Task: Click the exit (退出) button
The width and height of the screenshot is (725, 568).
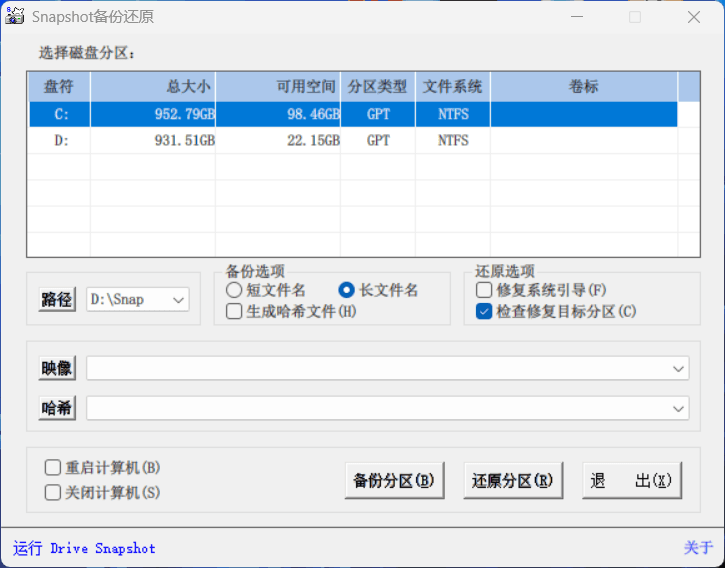Action: tap(632, 481)
